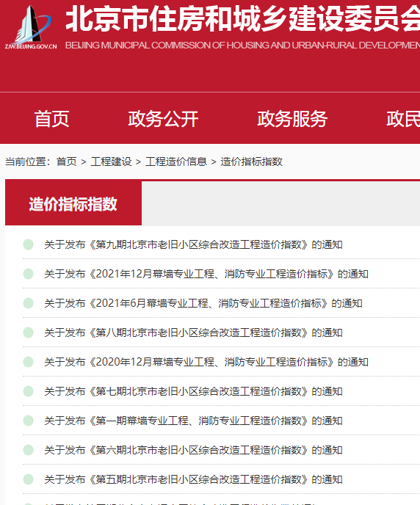Click 造价指标指数 in the breadcrumb
This screenshot has width=420, height=505.
point(252,161)
